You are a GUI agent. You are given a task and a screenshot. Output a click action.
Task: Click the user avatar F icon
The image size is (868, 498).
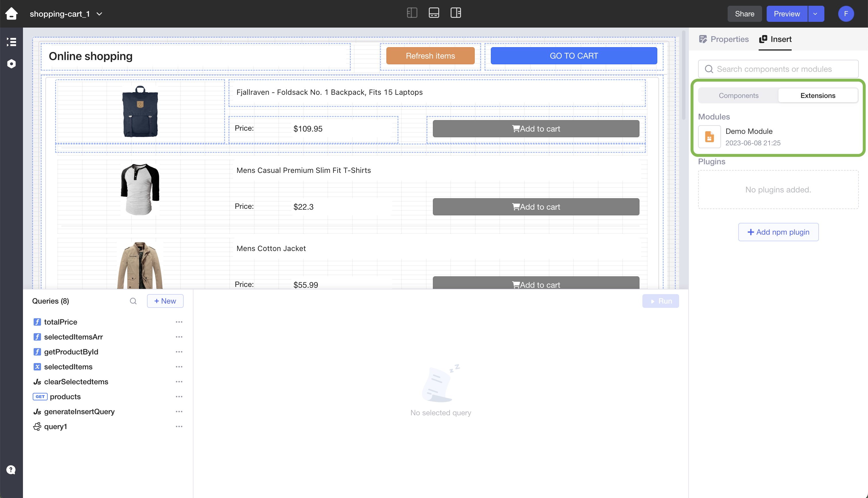(x=846, y=14)
